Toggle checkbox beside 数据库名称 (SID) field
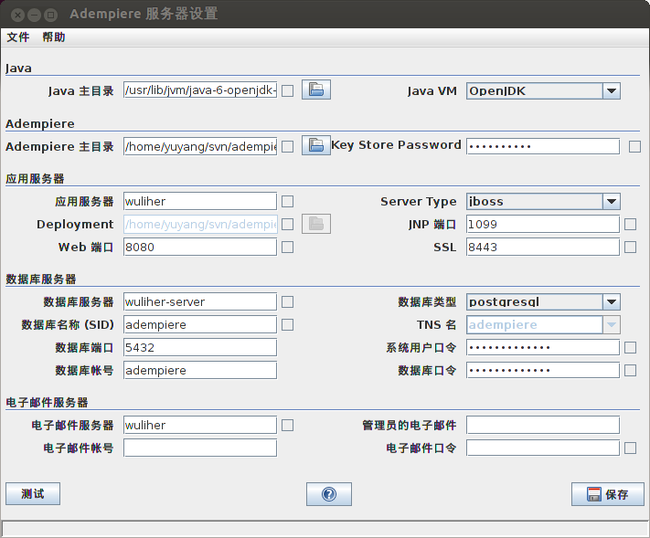The image size is (650, 538). (x=288, y=325)
